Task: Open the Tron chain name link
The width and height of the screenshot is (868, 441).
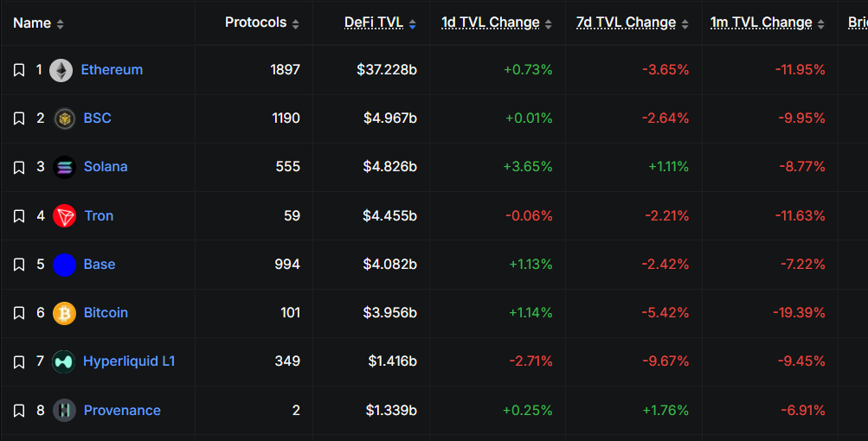Action: pyautogui.click(x=100, y=216)
